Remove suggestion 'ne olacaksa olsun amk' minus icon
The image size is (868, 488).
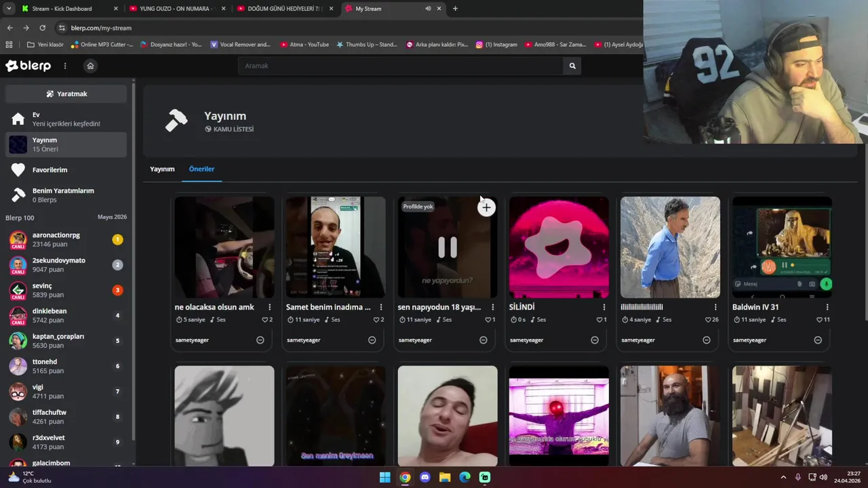260,340
